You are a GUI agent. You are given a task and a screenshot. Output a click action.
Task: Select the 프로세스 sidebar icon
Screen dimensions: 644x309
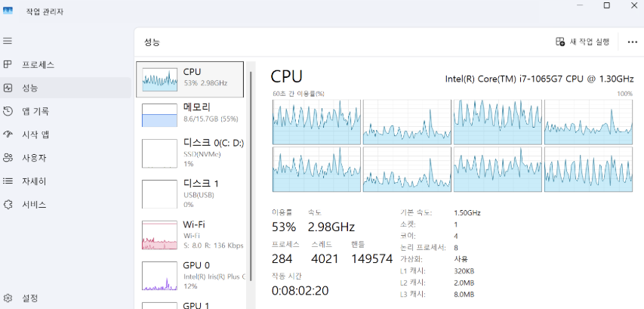pyautogui.click(x=8, y=64)
